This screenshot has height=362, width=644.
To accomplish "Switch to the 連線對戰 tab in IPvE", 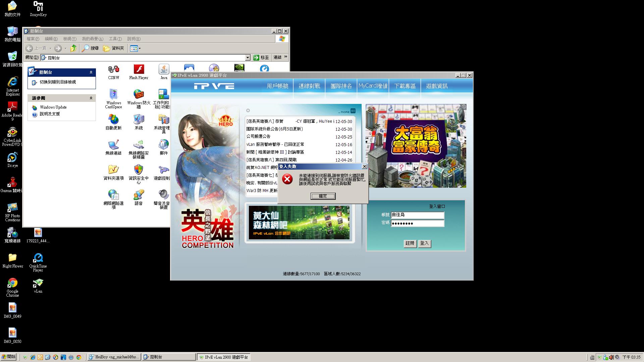I will pos(309,86).
